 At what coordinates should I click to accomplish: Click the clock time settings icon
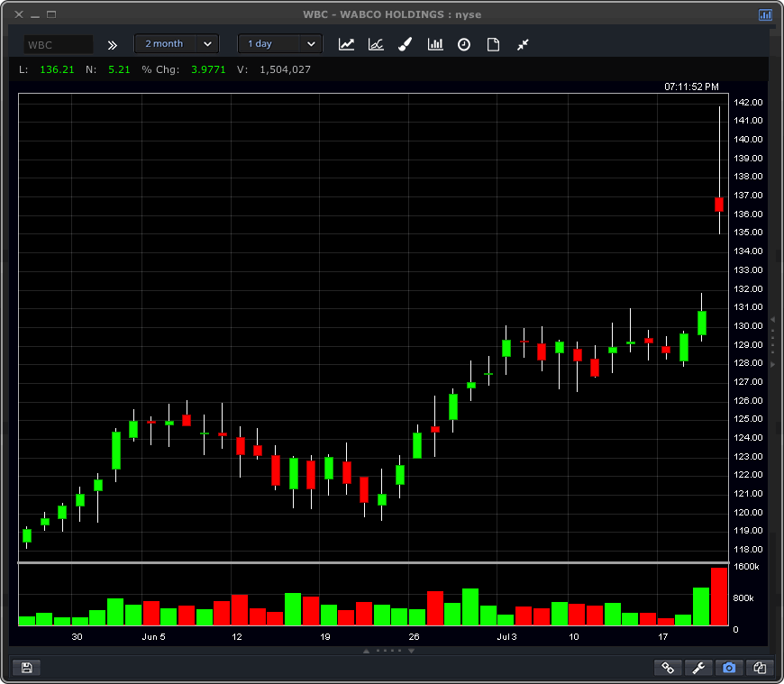pyautogui.click(x=464, y=44)
